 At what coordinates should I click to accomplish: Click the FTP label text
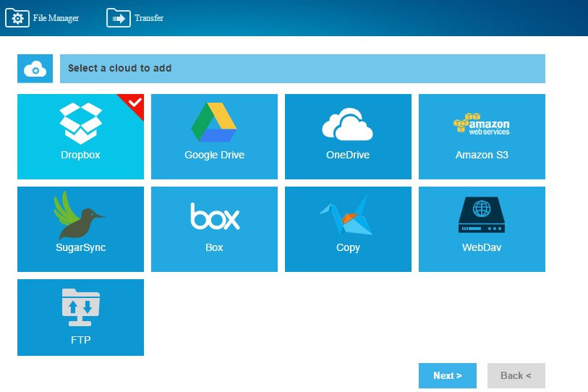80,340
